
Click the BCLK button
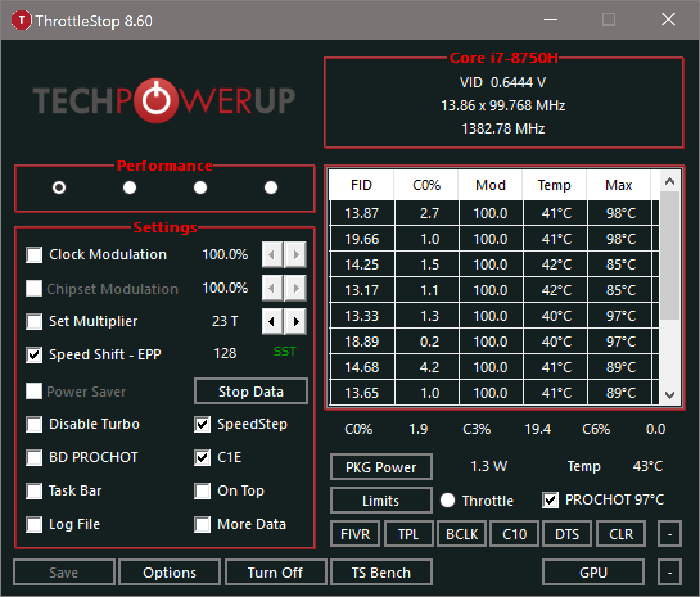point(462,534)
